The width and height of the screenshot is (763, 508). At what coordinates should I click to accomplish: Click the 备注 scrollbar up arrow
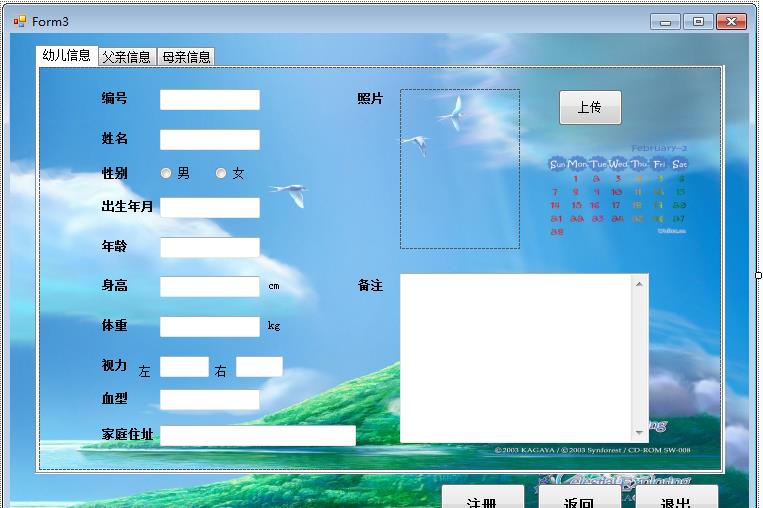[x=639, y=284]
